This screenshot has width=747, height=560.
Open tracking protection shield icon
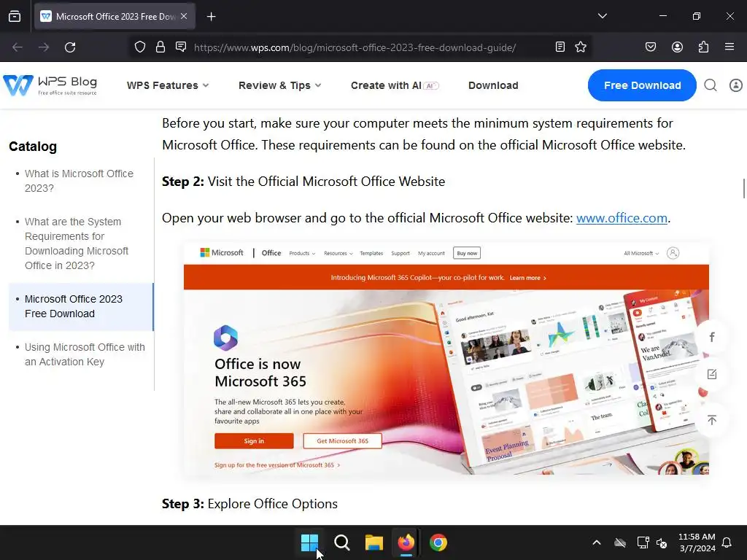139,47
